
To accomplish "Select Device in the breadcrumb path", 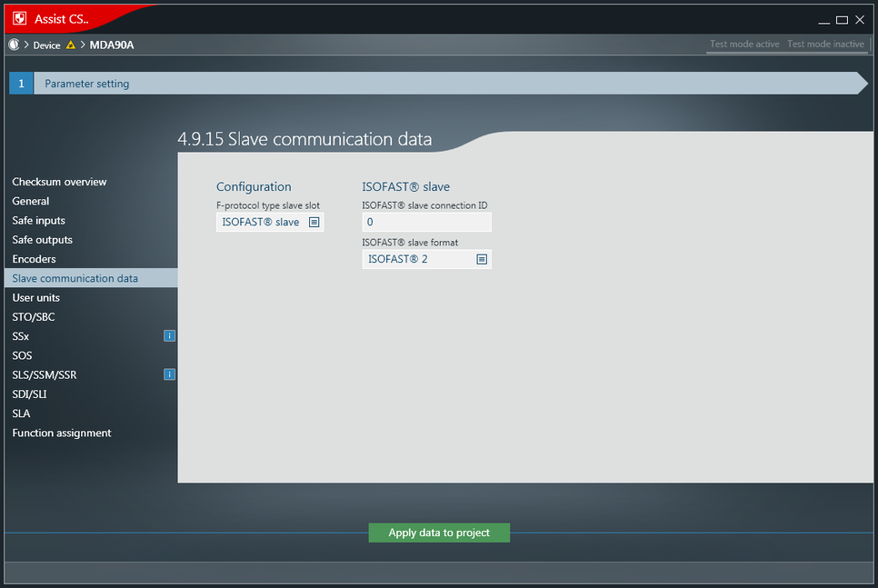I will 47,45.
